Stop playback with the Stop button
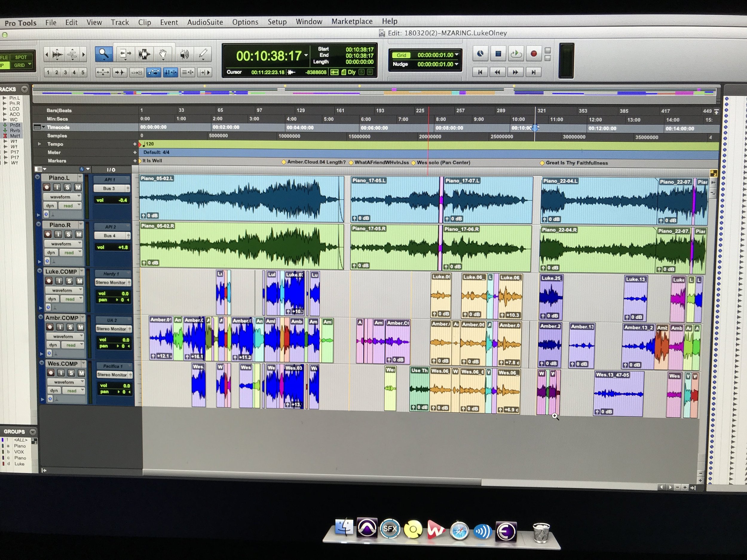The height and width of the screenshot is (560, 747). click(498, 54)
